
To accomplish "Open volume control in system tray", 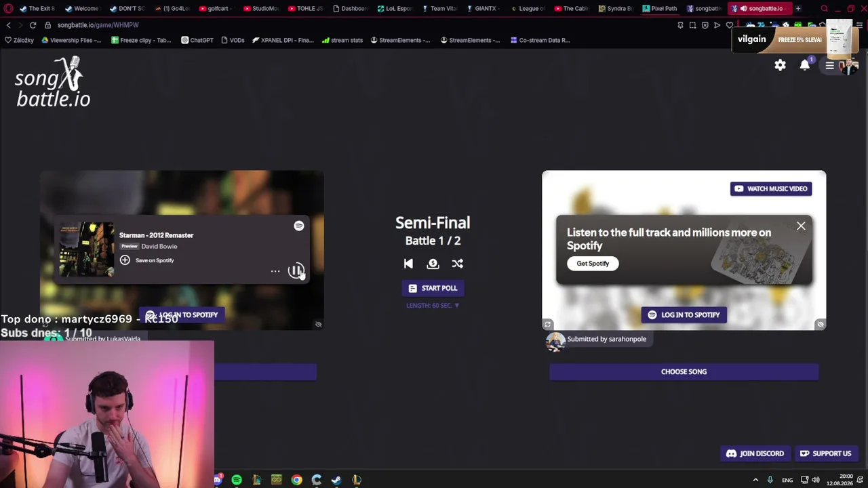I will (816, 480).
